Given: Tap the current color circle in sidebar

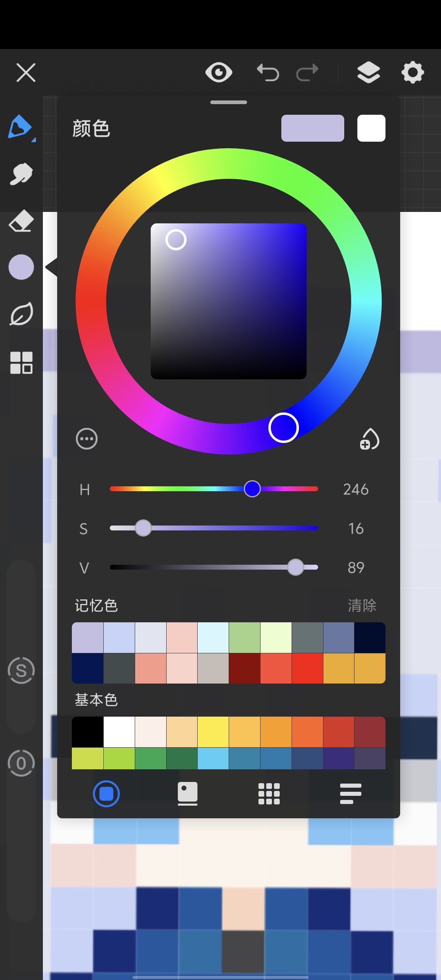Looking at the screenshot, I should click(x=21, y=267).
